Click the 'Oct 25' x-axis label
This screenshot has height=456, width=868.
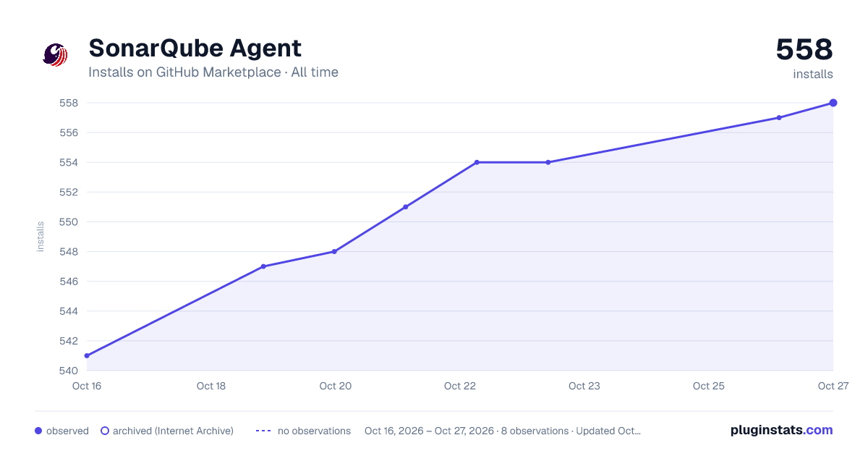[709, 386]
